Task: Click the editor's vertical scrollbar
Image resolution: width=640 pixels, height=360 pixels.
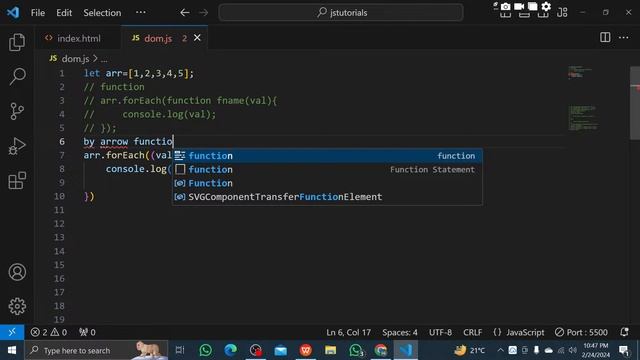Action: point(635,103)
